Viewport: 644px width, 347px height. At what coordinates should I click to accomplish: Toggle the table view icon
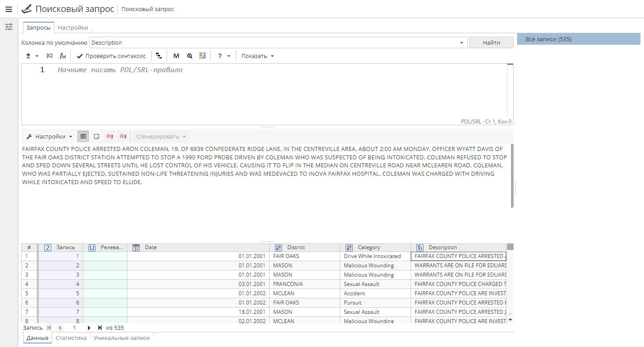coord(83,136)
